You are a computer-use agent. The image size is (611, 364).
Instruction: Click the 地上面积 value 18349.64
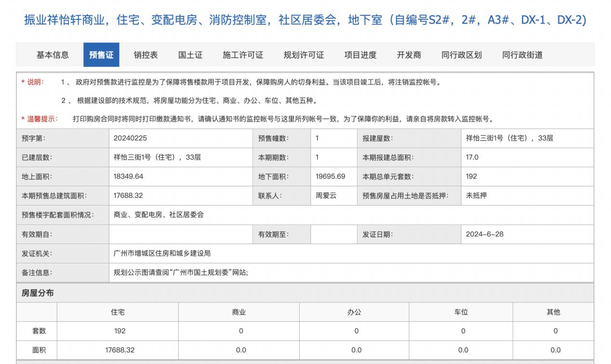click(x=129, y=177)
